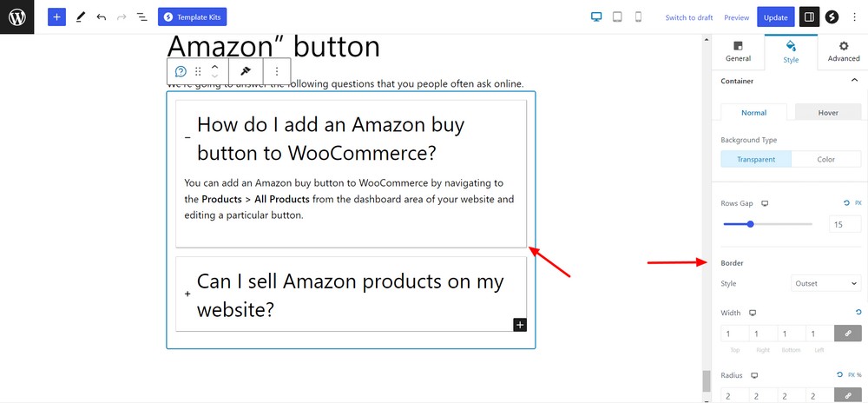Click the hammer icon in block toolbar
The image size is (868, 403).
click(x=246, y=71)
